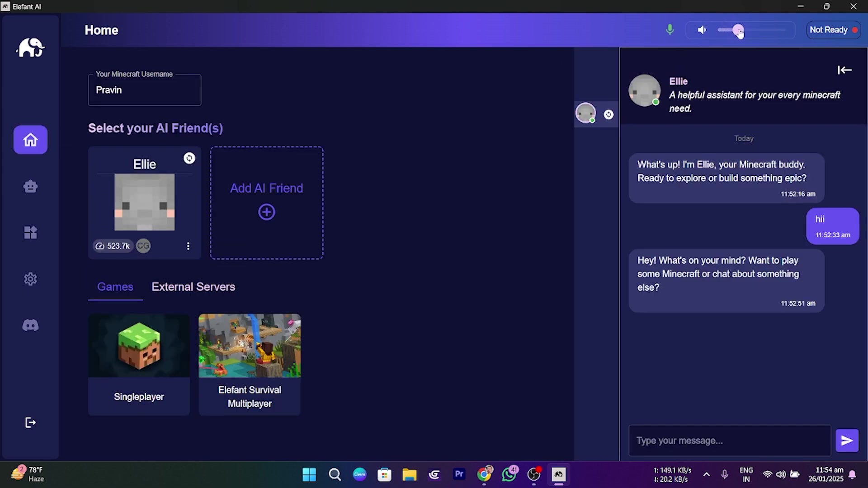Log out using the sidebar exit icon
The image size is (868, 488).
point(30,422)
